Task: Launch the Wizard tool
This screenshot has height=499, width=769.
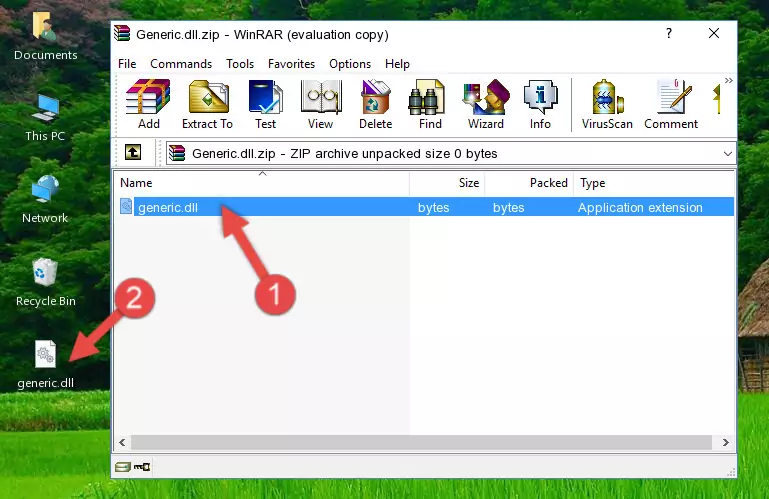Action: [x=486, y=105]
